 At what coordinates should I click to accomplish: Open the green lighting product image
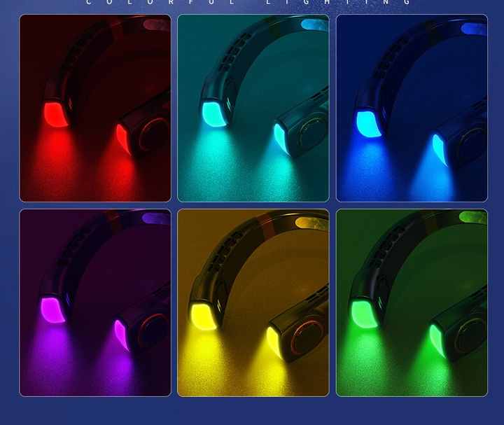412,302
